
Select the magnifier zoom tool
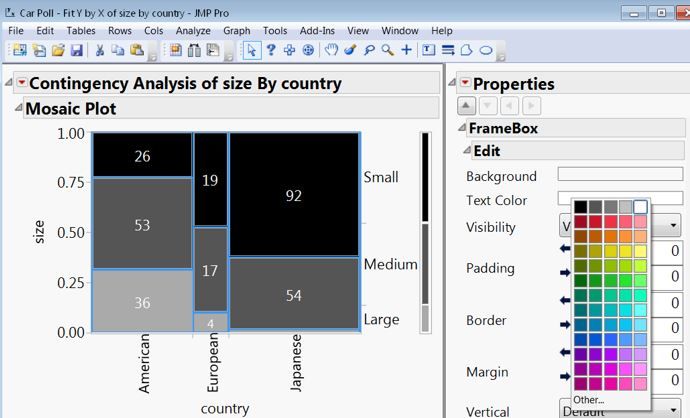click(387, 50)
